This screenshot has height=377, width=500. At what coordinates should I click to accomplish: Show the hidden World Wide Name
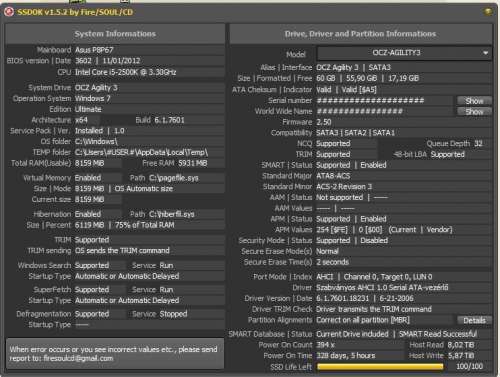(x=474, y=111)
